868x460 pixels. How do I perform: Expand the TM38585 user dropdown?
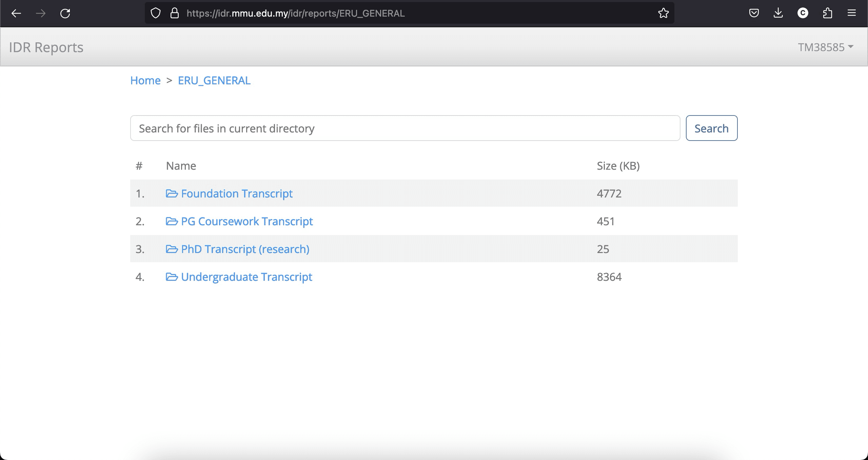[x=825, y=47]
